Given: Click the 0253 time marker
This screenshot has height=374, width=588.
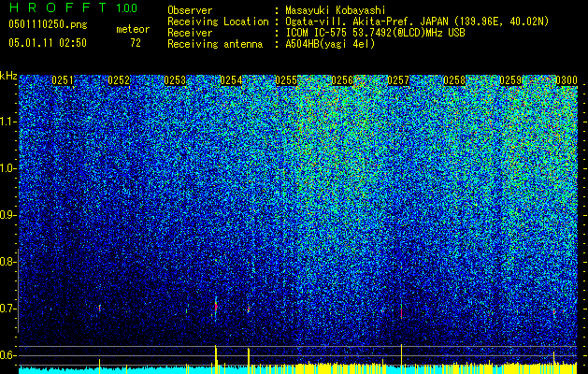Looking at the screenshot, I should (175, 80).
